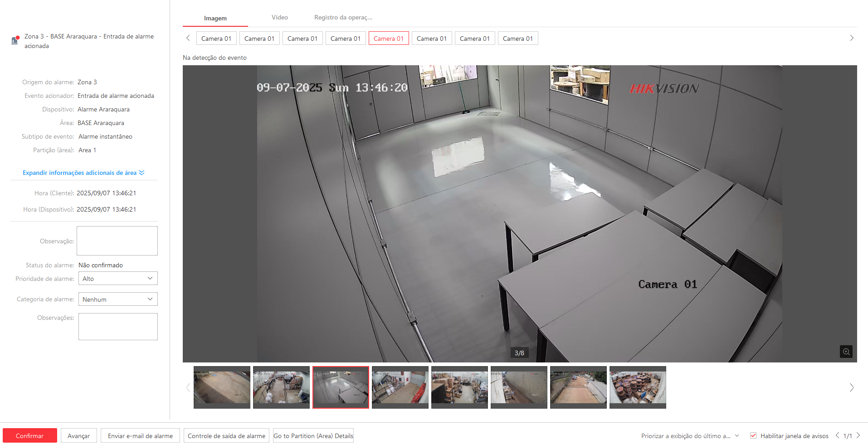Open Prioridade de alarme dropdown
The height and width of the screenshot is (444, 868).
coord(118,278)
